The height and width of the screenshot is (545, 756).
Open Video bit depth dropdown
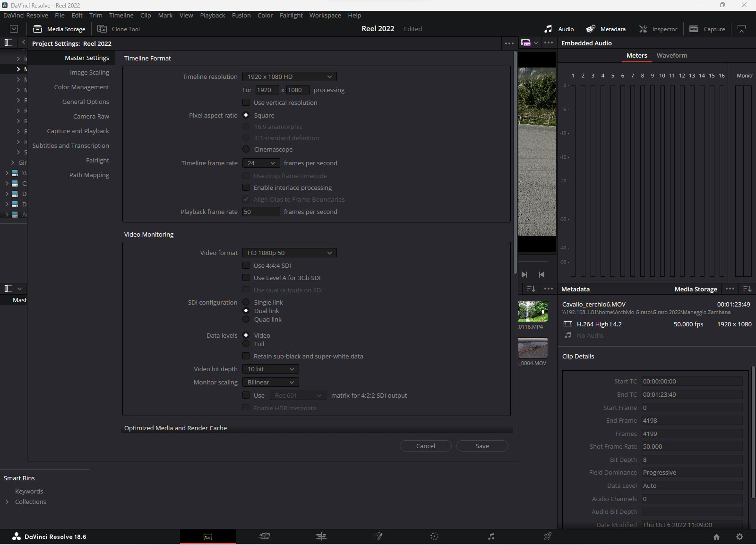270,369
